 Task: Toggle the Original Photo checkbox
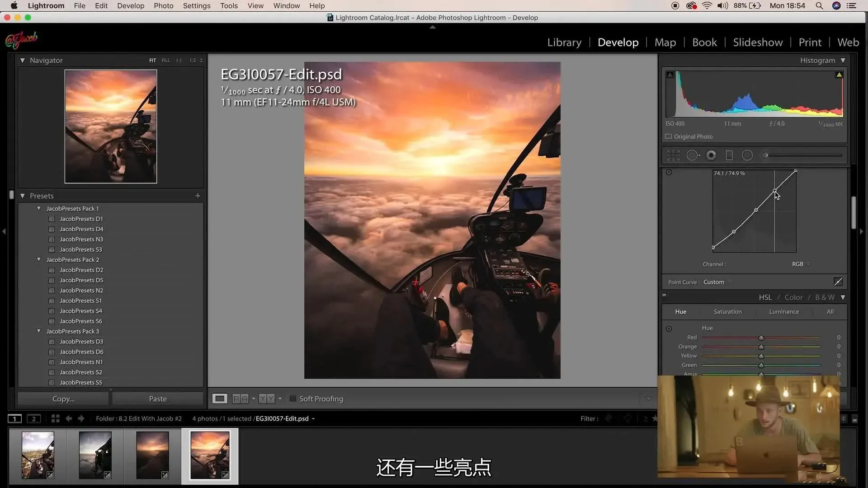[668, 136]
